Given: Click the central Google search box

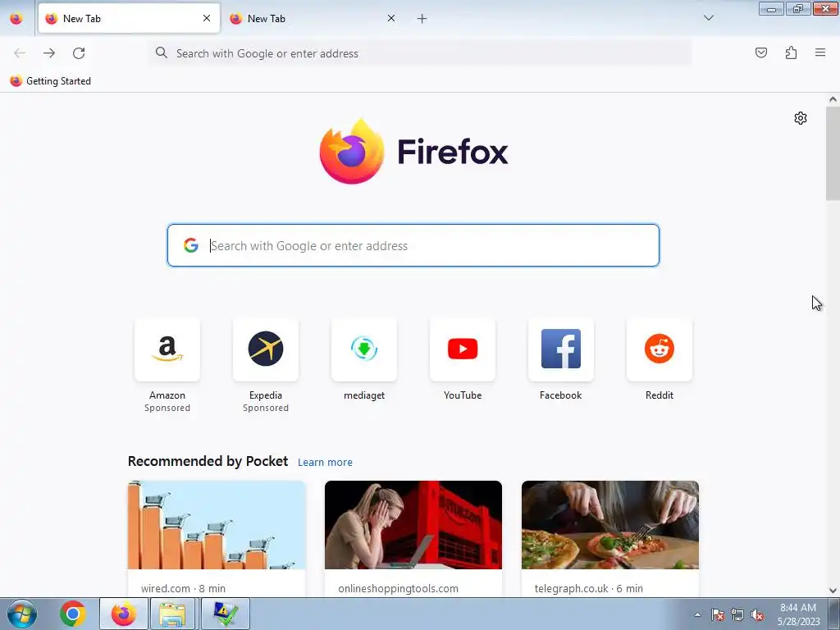Looking at the screenshot, I should 413,245.
